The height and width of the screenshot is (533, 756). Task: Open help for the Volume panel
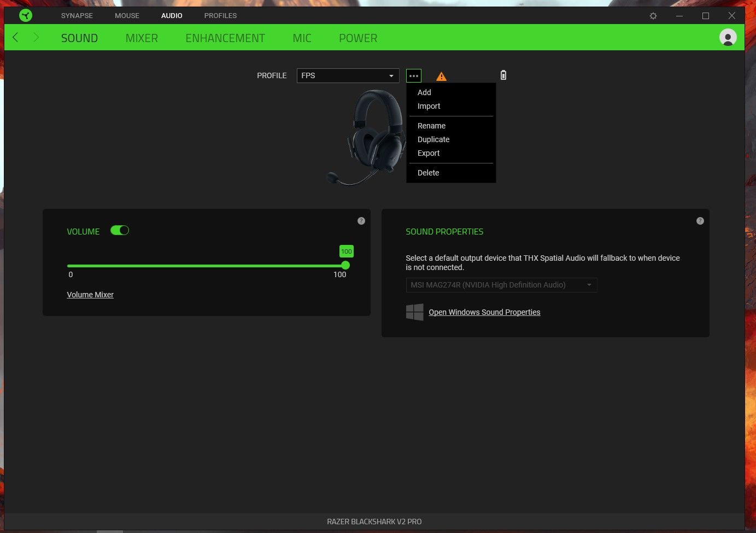[361, 221]
